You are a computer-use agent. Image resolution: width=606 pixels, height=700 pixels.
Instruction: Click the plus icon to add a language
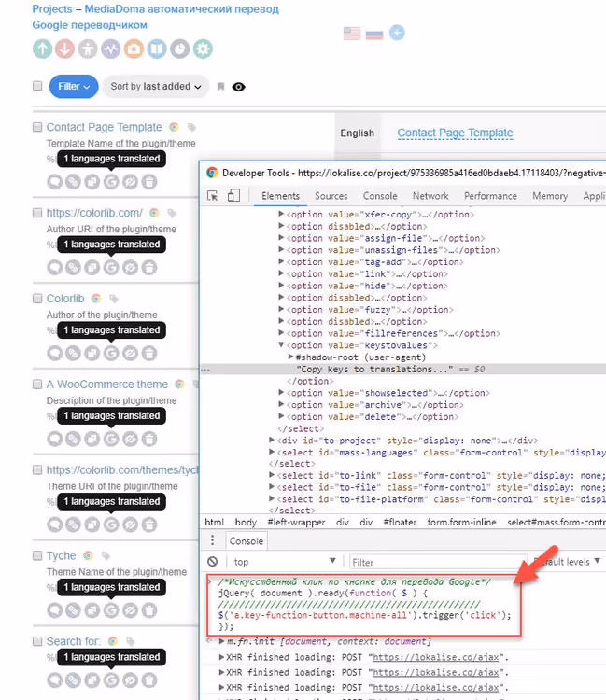pos(397,33)
